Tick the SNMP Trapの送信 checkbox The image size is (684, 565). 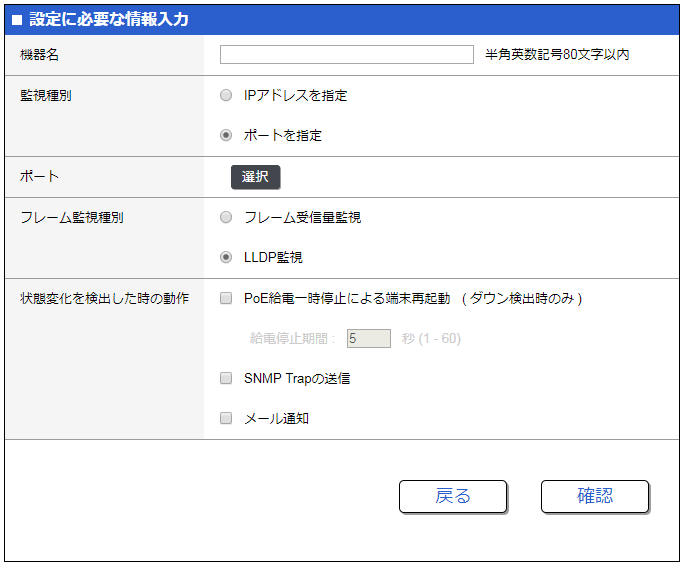tap(226, 378)
